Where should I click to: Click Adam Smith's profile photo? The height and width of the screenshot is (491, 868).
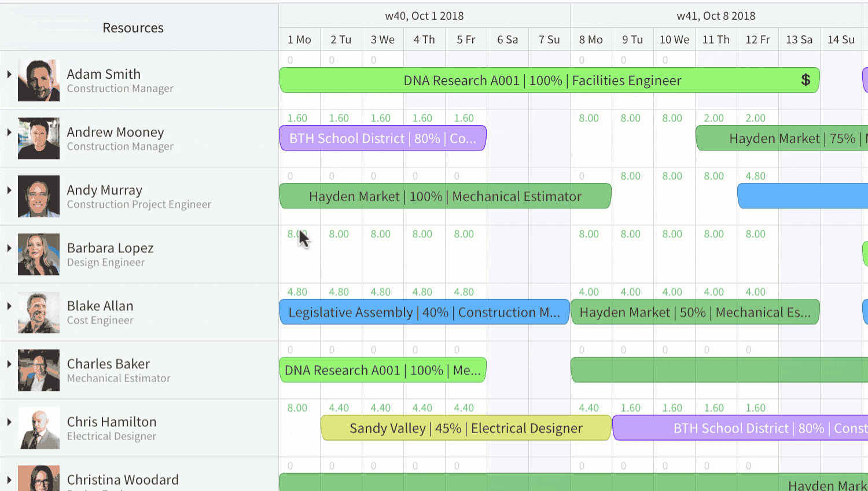click(x=38, y=80)
